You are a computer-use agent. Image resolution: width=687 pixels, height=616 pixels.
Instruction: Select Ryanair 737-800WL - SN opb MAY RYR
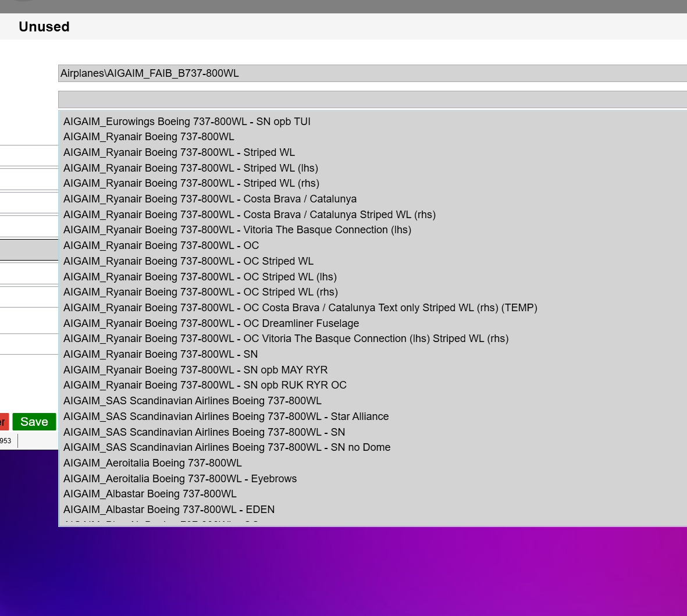click(x=195, y=370)
